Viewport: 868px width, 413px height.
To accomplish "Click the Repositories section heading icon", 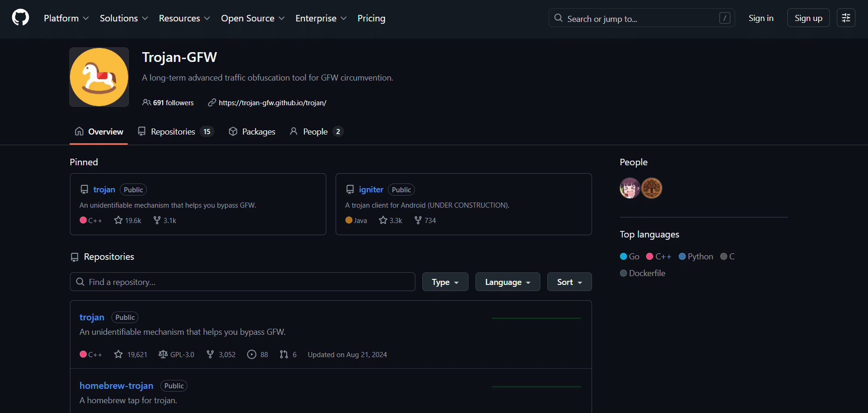I will [x=75, y=257].
